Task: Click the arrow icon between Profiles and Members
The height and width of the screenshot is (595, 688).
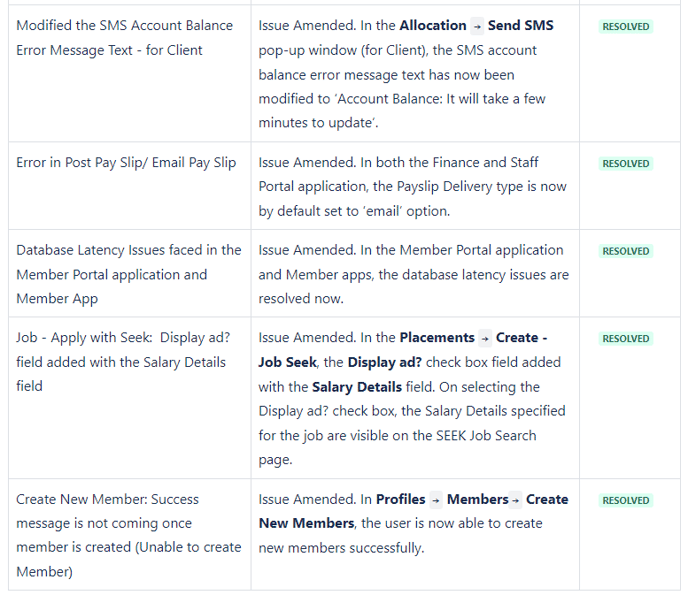Action: pos(436,500)
